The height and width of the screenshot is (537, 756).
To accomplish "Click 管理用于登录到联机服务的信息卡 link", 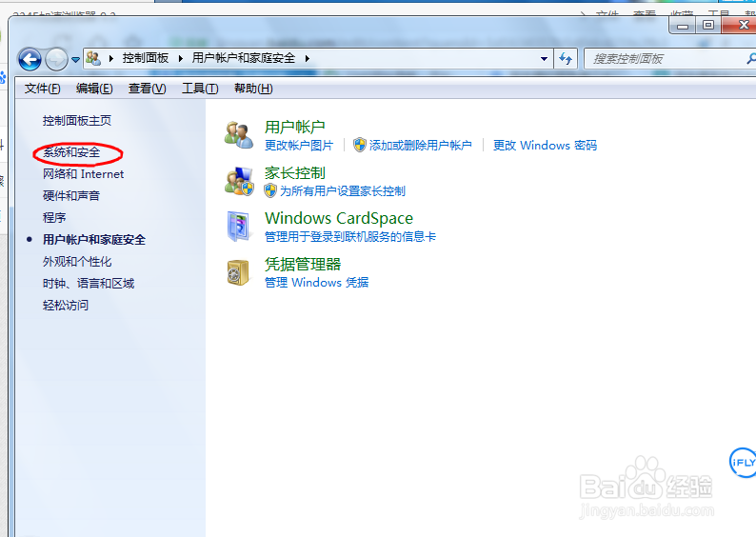I will pos(350,237).
